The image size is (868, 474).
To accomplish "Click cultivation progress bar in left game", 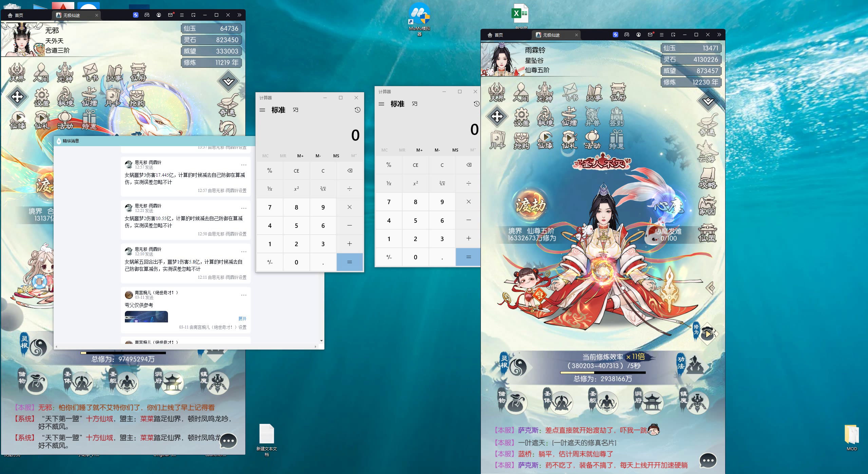I will click(x=123, y=353).
